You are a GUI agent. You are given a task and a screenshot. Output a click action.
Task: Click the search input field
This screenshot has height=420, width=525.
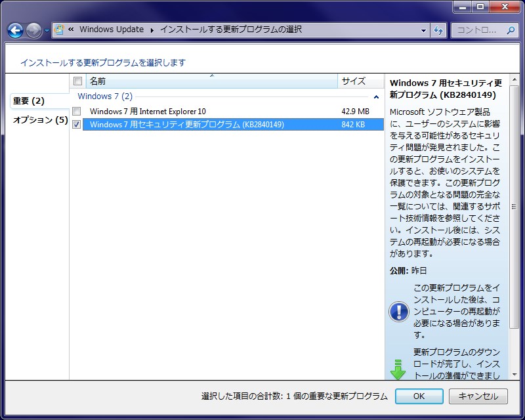[x=477, y=30]
